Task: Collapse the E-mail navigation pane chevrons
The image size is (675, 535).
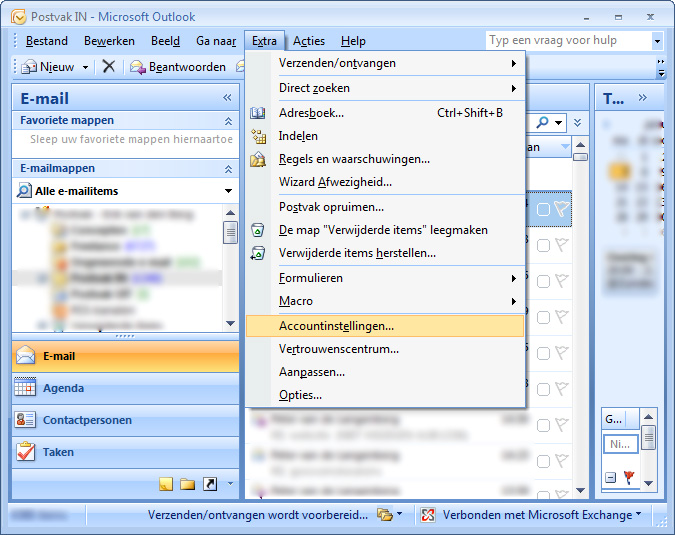Action: [x=227, y=98]
